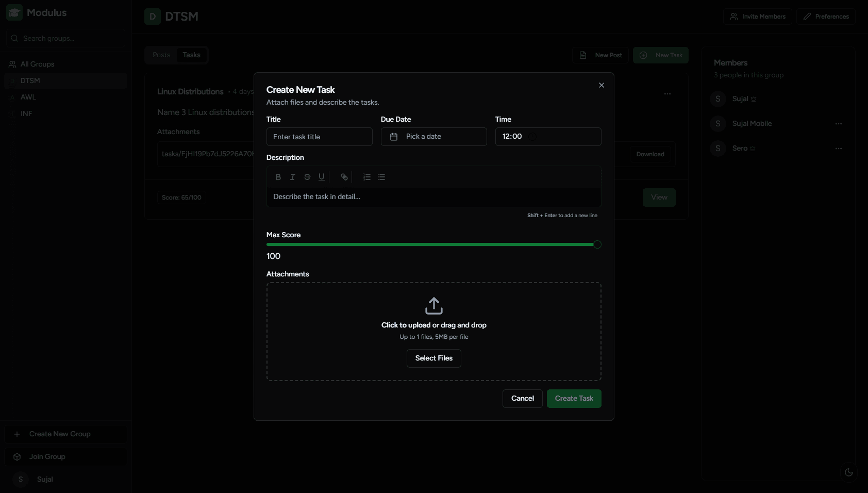868x493 pixels.
Task: Open the Pick a date picker
Action: tap(433, 137)
